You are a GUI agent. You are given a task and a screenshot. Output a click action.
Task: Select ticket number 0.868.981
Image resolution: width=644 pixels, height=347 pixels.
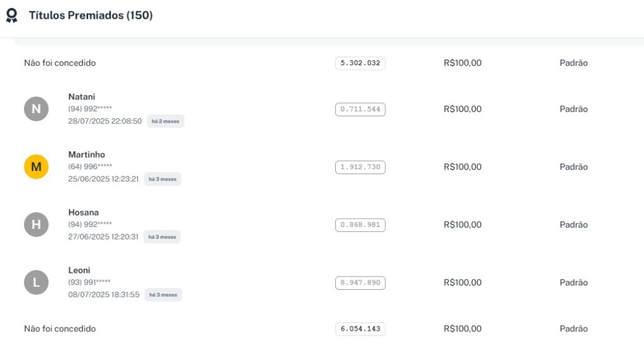coord(360,225)
